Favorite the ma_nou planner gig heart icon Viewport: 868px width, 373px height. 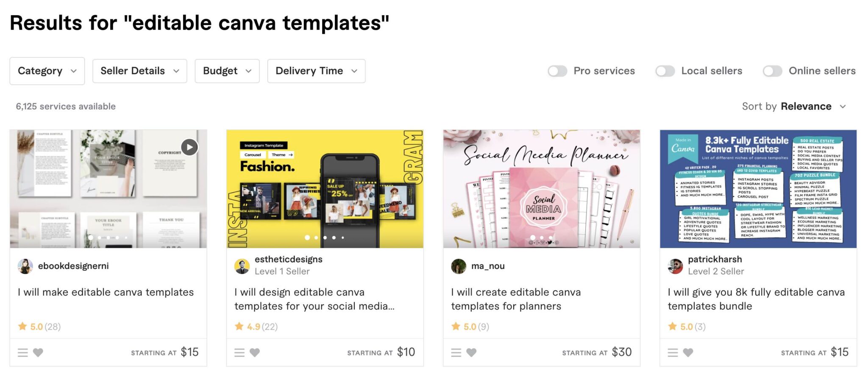tap(471, 352)
